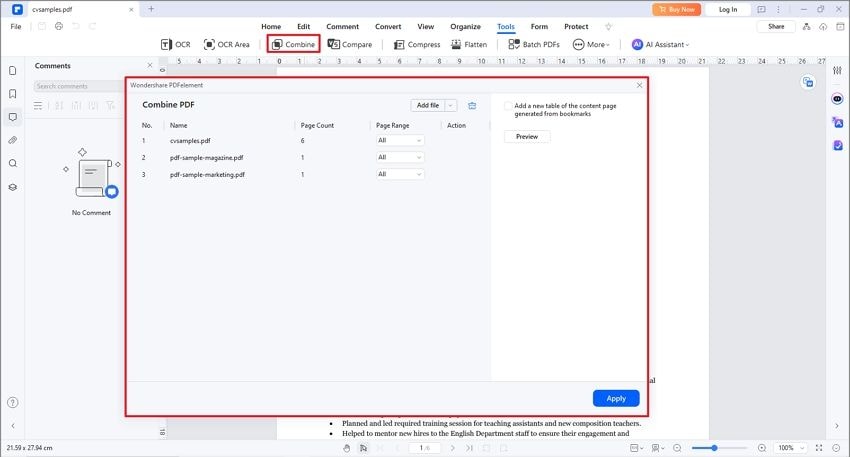Click the hand tool in status bar
This screenshot has width=850, height=457.
click(x=347, y=448)
